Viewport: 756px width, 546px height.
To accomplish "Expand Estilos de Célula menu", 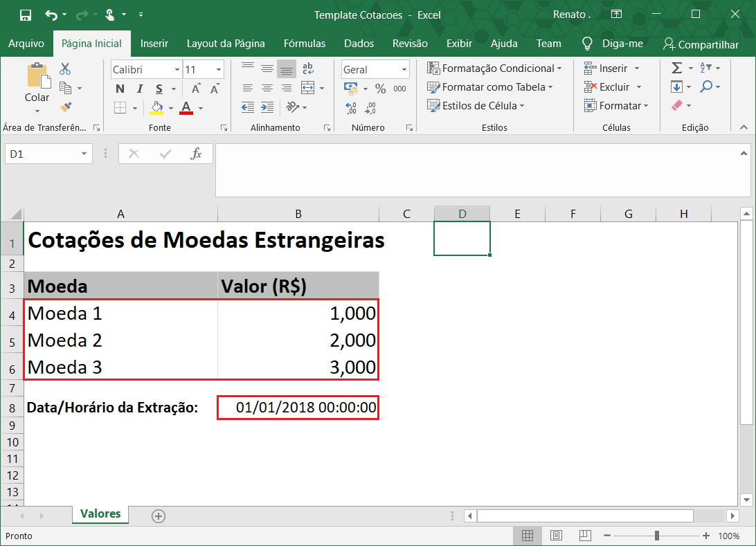I will [x=476, y=106].
